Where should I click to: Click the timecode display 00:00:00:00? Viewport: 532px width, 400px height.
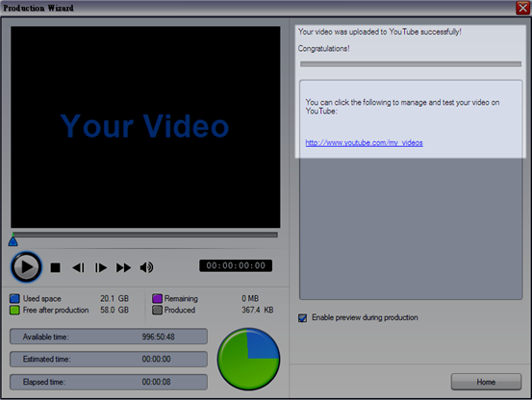click(236, 265)
